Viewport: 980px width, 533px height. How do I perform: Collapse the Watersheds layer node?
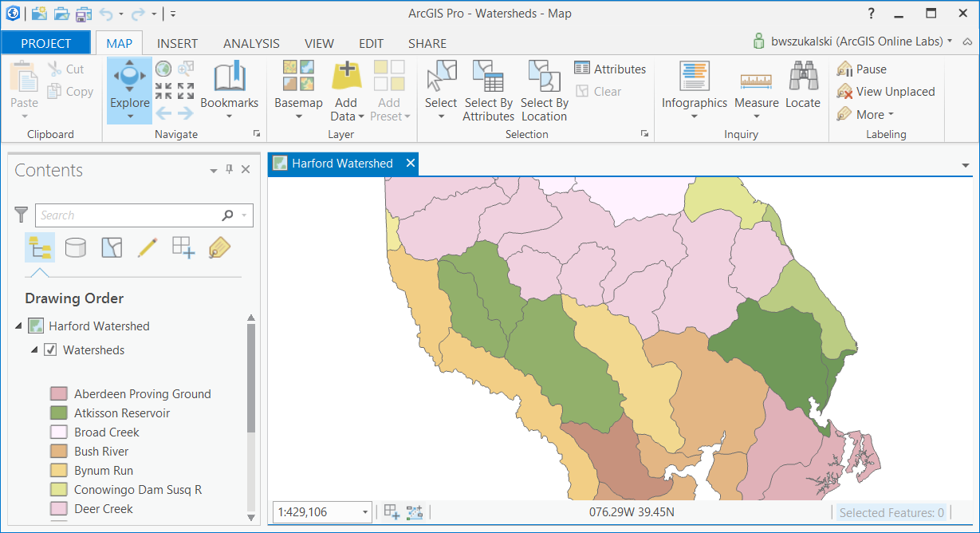[x=34, y=349]
